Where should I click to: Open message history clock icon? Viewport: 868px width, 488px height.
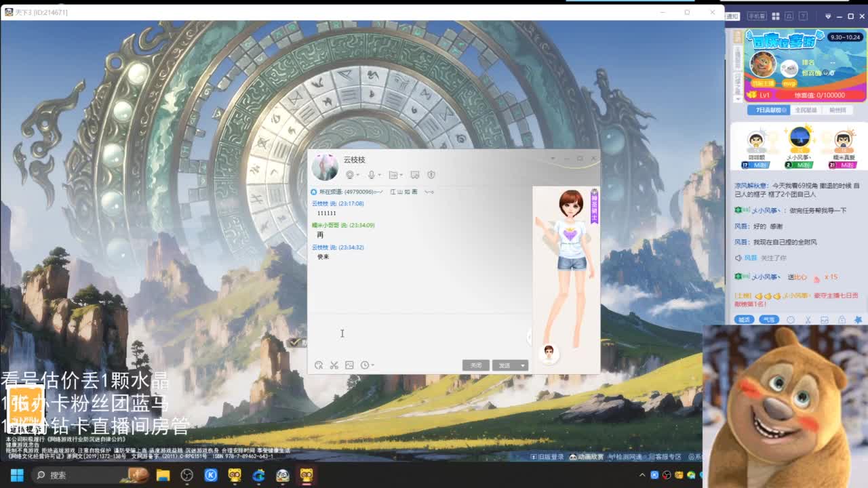(x=365, y=365)
